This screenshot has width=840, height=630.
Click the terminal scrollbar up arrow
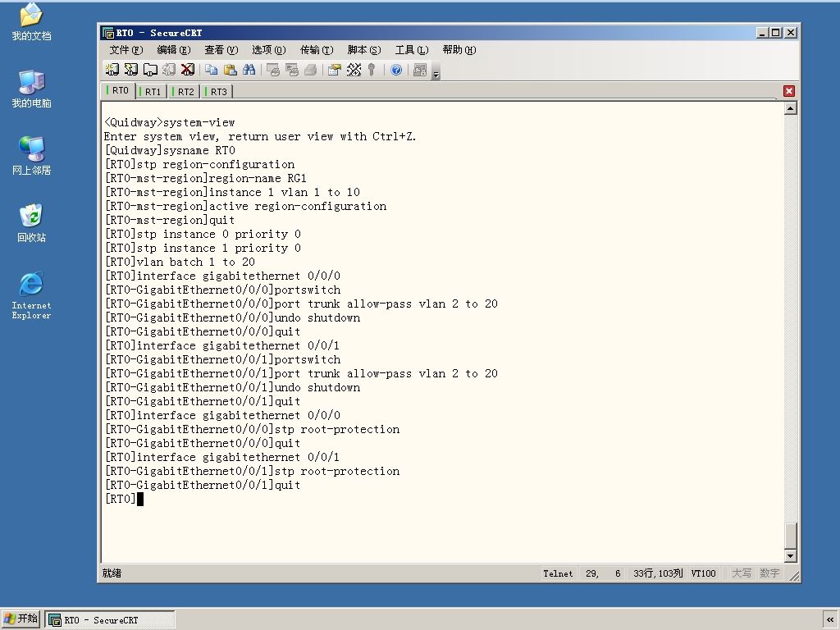pyautogui.click(x=790, y=109)
